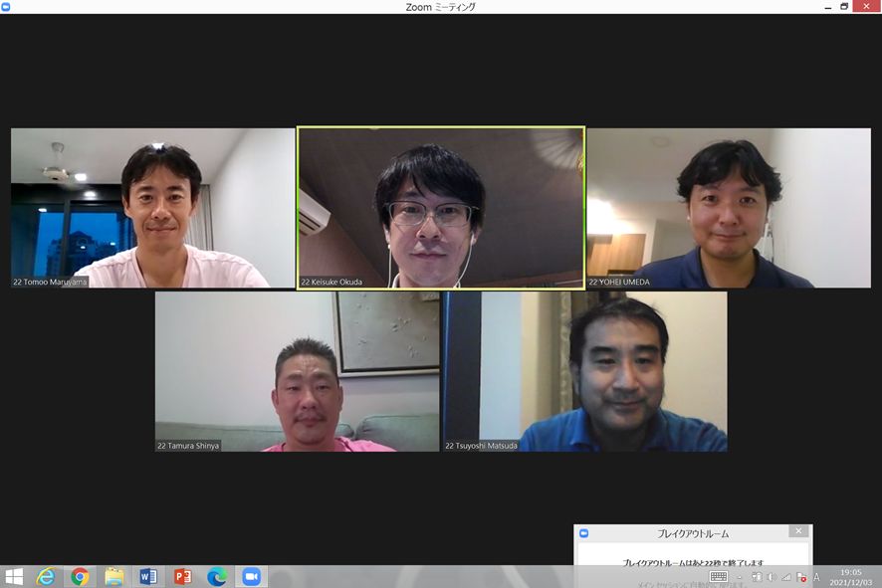Open Microsoft Edge from the taskbar
This screenshot has height=588, width=882.
217,577
